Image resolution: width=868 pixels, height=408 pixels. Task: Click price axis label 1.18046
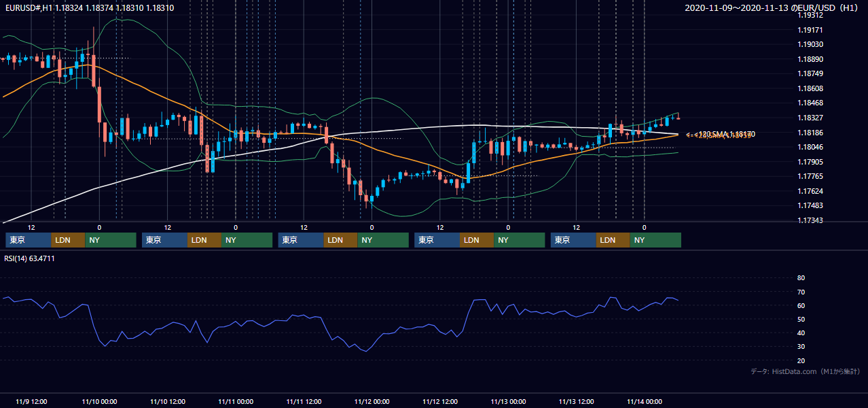coord(810,147)
